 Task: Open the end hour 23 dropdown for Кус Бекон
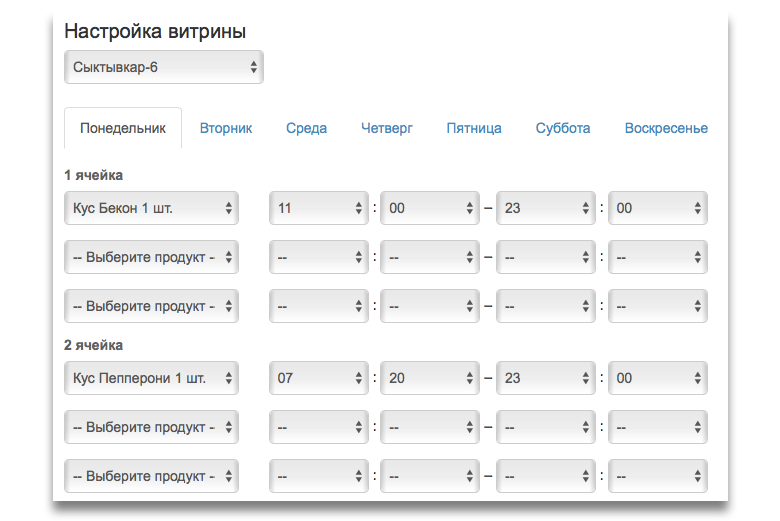pos(546,208)
